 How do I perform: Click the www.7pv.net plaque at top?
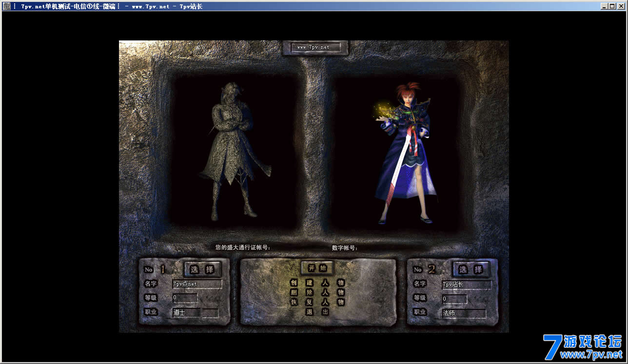click(x=315, y=47)
